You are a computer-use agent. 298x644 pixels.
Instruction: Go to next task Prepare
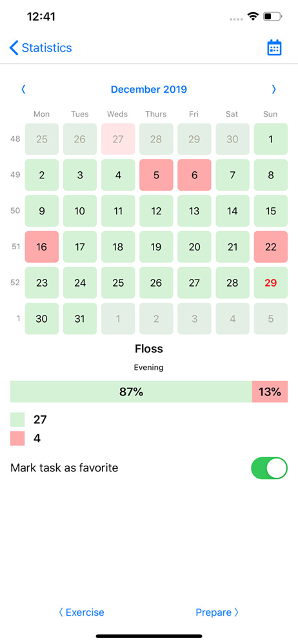pyautogui.click(x=217, y=612)
